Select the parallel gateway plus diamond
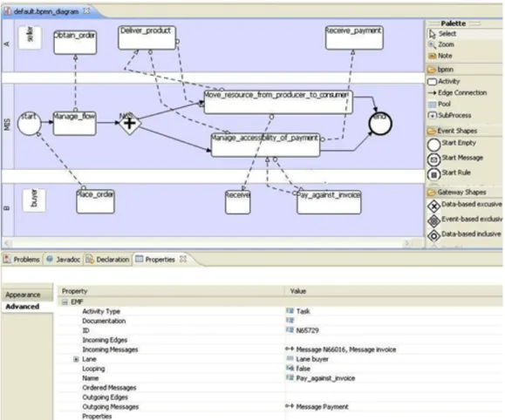 click(130, 123)
